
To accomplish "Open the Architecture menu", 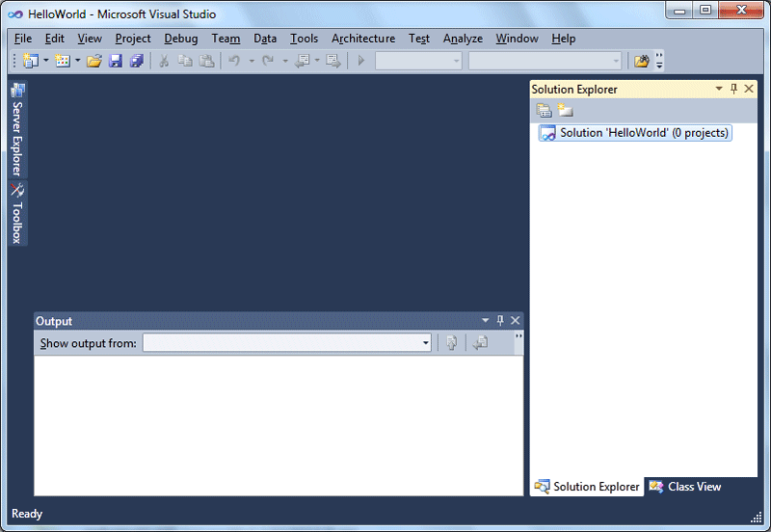I will click(363, 39).
